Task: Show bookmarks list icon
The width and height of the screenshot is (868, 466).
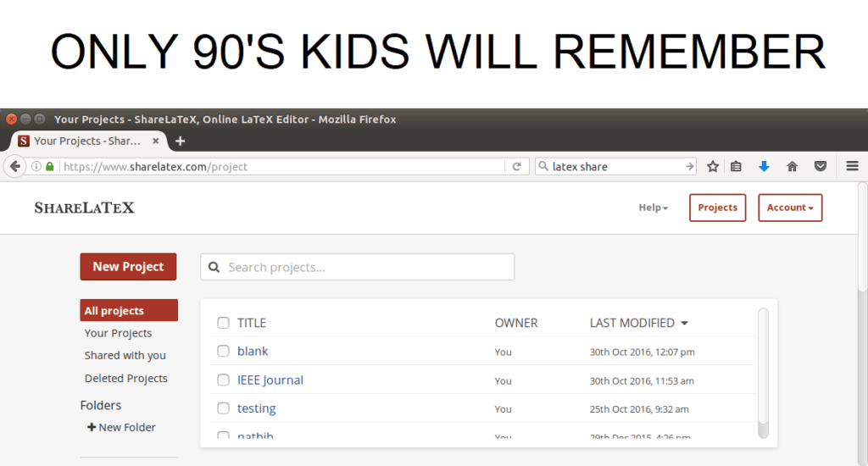Action: coord(736,166)
